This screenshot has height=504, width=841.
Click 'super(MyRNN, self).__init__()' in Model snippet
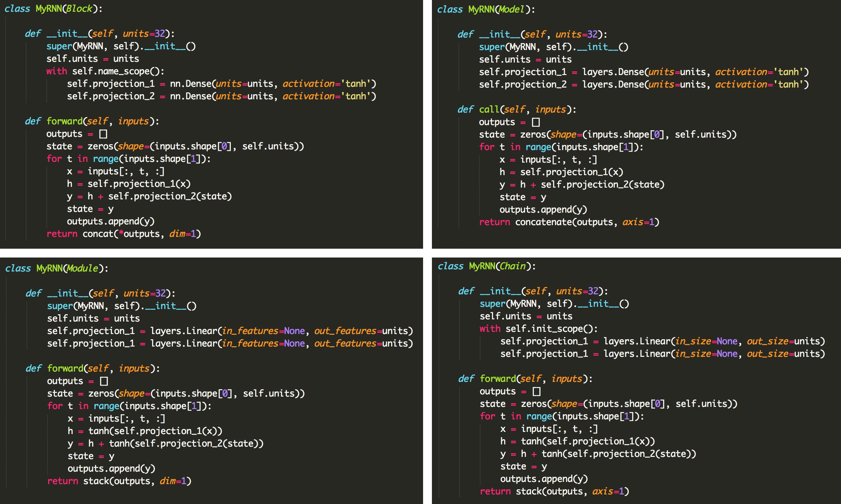point(554,47)
